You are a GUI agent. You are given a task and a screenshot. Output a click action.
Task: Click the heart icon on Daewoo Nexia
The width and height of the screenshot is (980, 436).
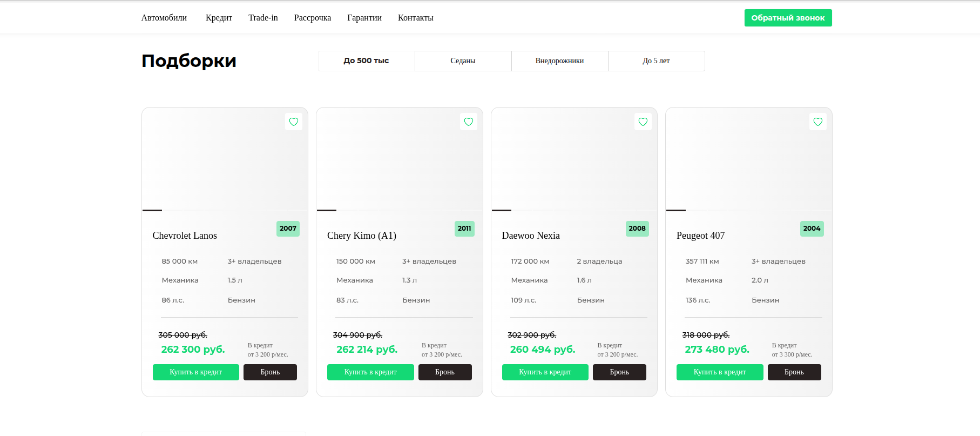point(643,122)
